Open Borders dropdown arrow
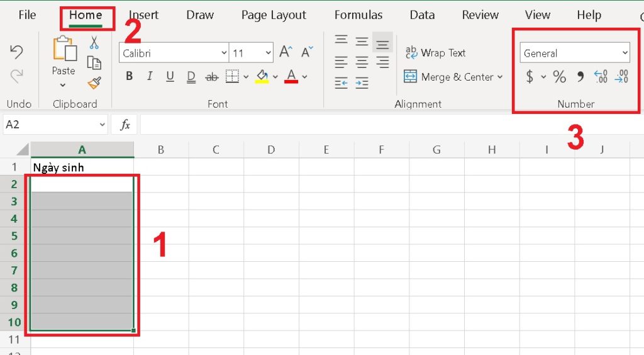 pyautogui.click(x=246, y=77)
